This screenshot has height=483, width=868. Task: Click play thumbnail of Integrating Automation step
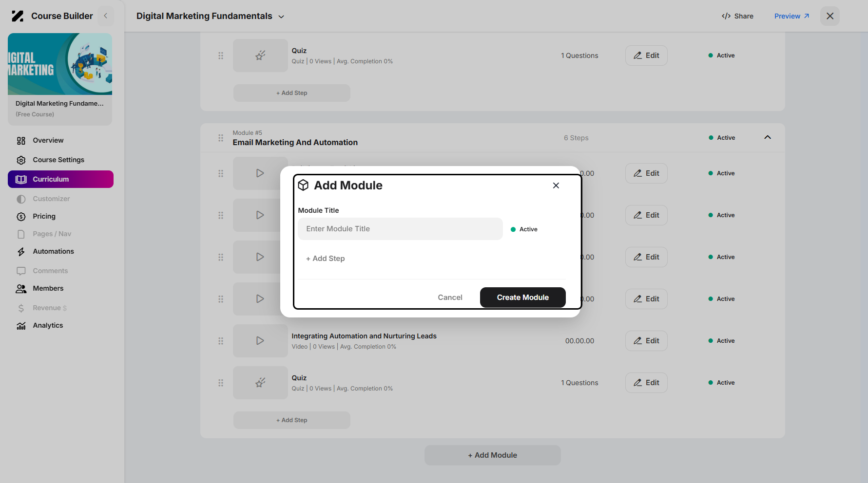click(260, 341)
